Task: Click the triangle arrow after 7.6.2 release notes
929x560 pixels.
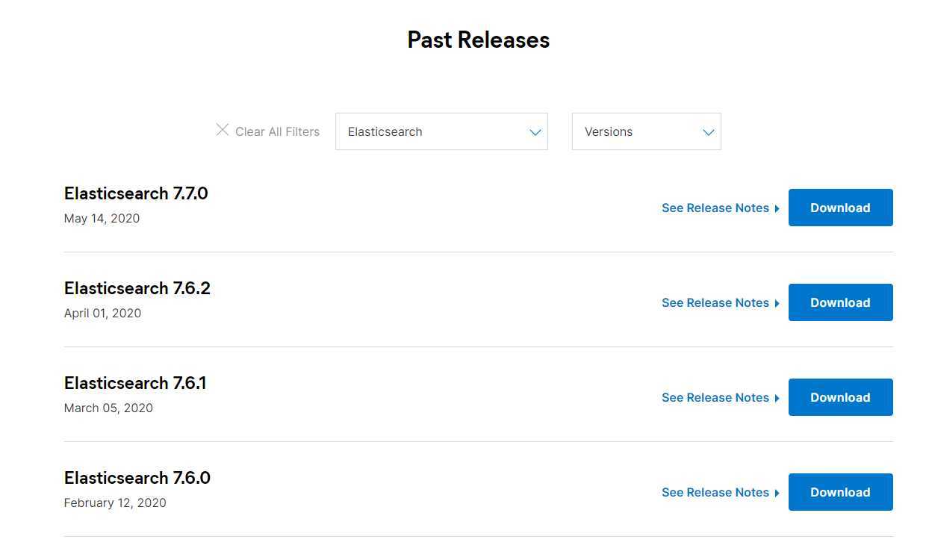Action: click(777, 303)
